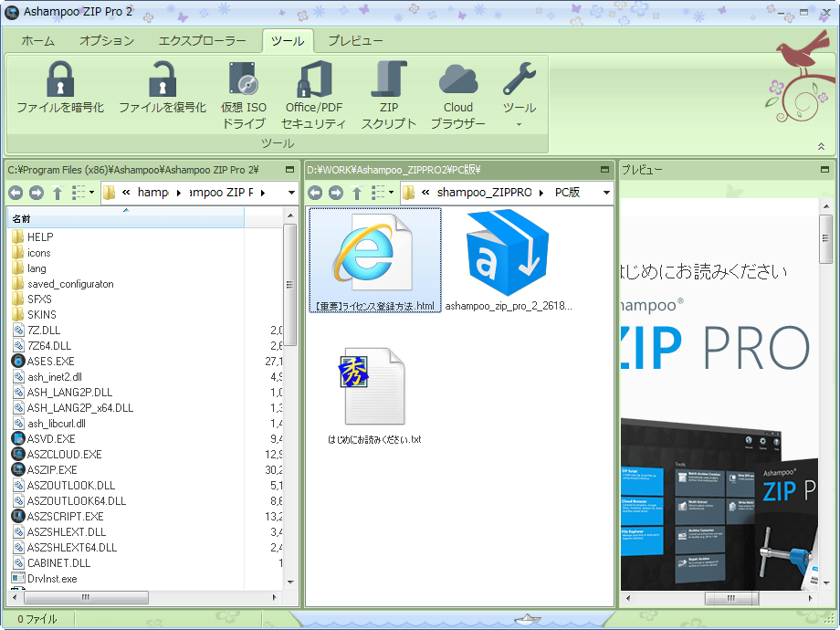Launch the ZIP スクリプト tool

389,95
